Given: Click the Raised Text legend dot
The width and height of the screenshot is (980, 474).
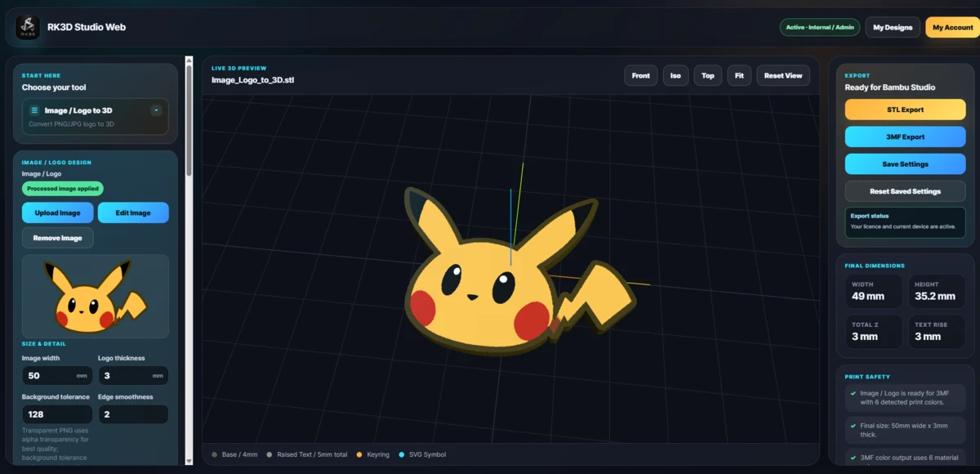Looking at the screenshot, I should click(269, 454).
